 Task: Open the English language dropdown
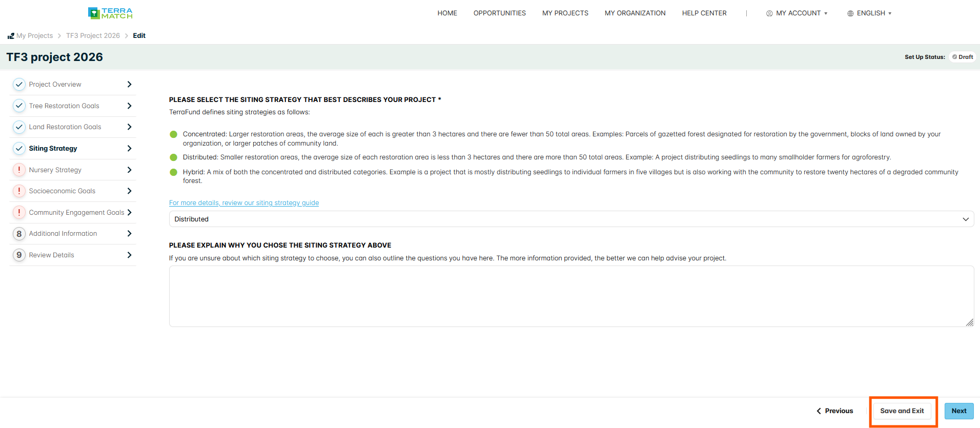(x=870, y=13)
